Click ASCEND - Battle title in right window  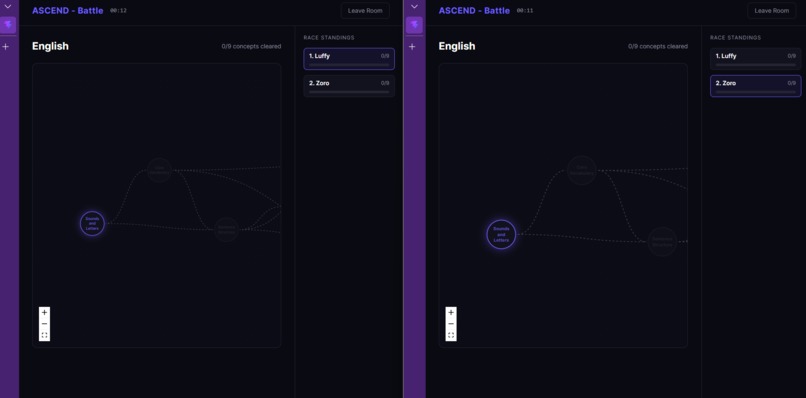[x=474, y=11]
